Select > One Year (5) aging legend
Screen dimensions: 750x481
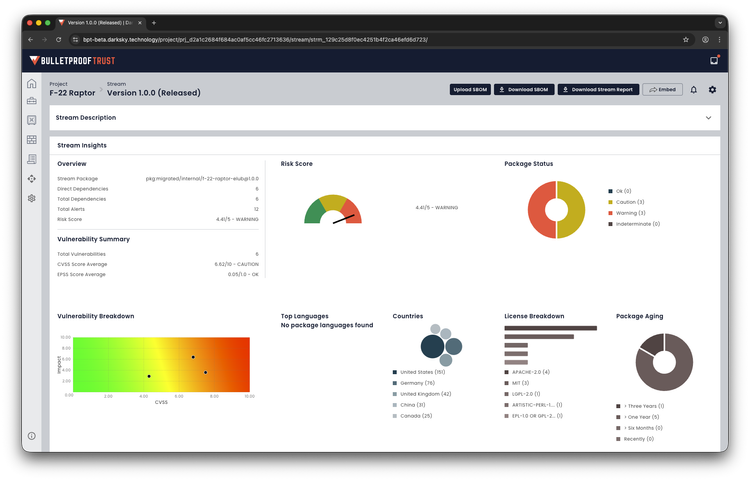(638, 417)
